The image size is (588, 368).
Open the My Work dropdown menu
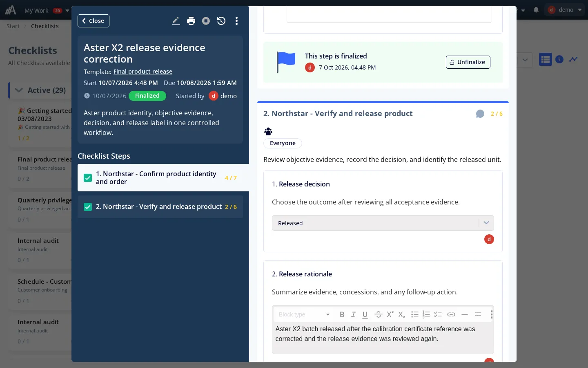[x=47, y=11]
